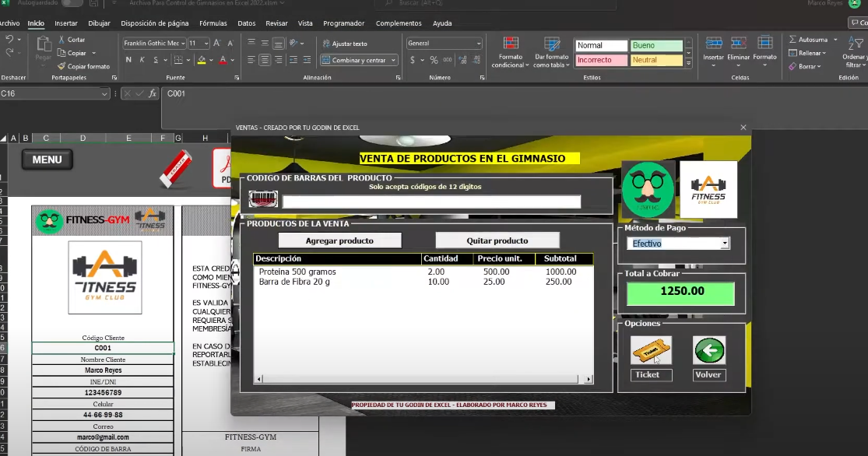Open Franklin Gothic font name dropdown

[x=183, y=43]
